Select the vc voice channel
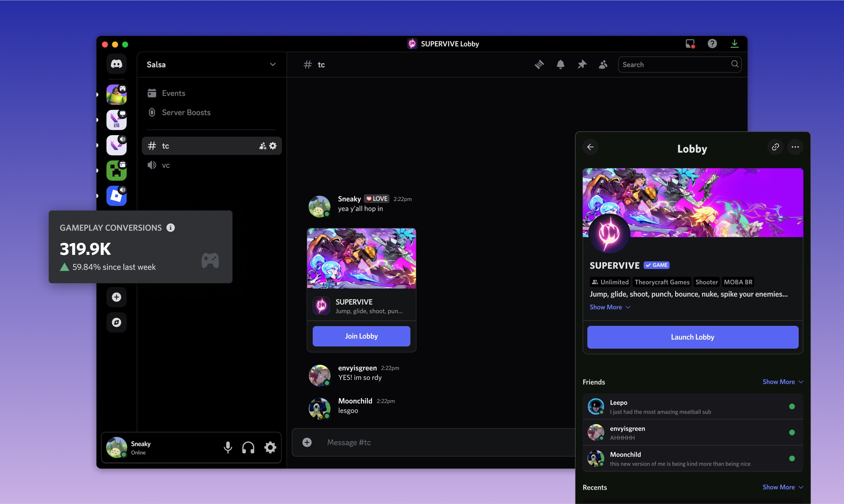This screenshot has height=504, width=844. tap(166, 165)
